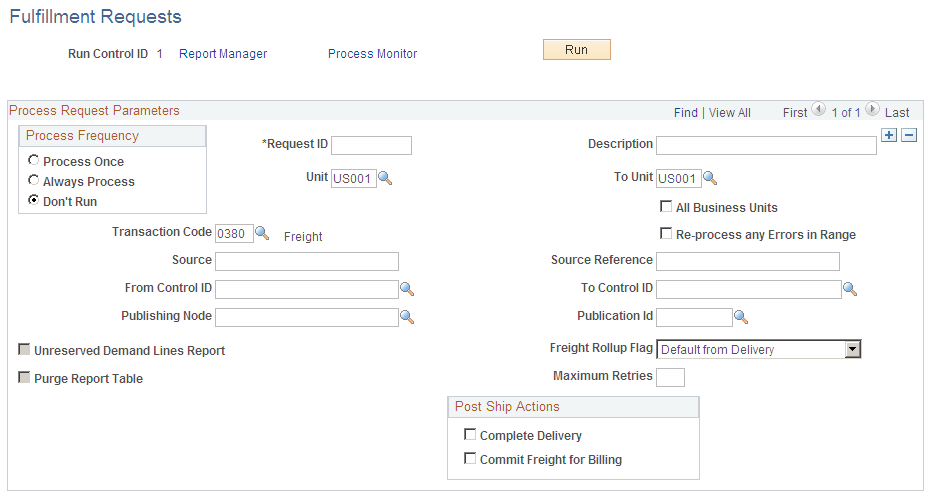Click the Process Frequency heading
Viewport: 932px width, 500px height.
click(82, 136)
